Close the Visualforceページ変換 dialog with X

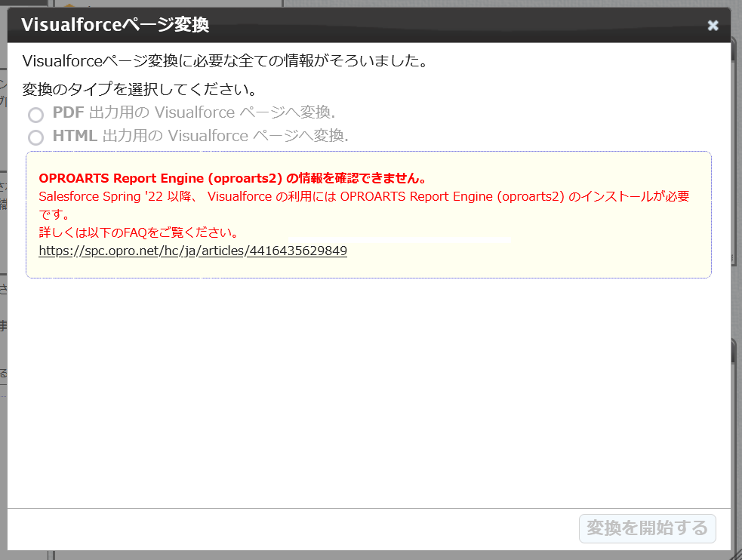tap(713, 26)
